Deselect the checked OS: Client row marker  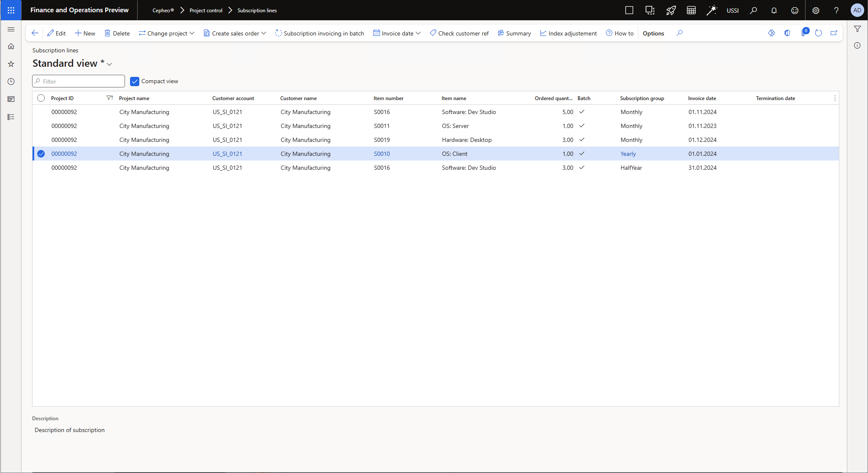(41, 154)
